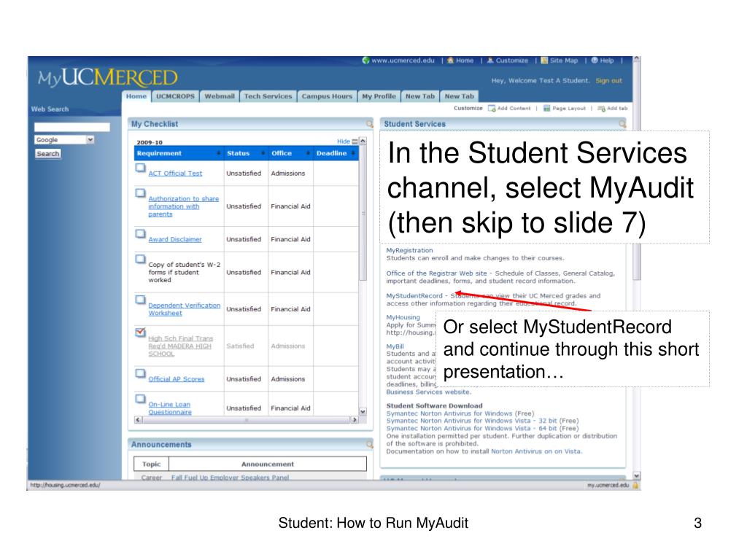
Task: Click Announcements magnifier icon
Action: (x=369, y=444)
